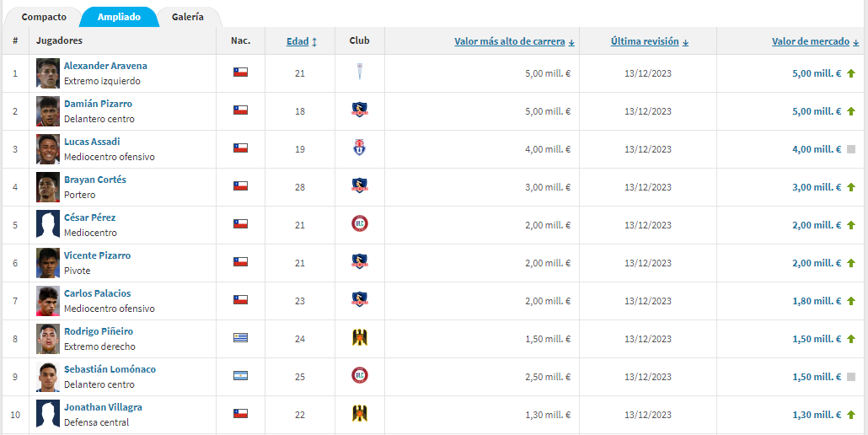
Task: Switch to the Galería tab
Action: 188,17
